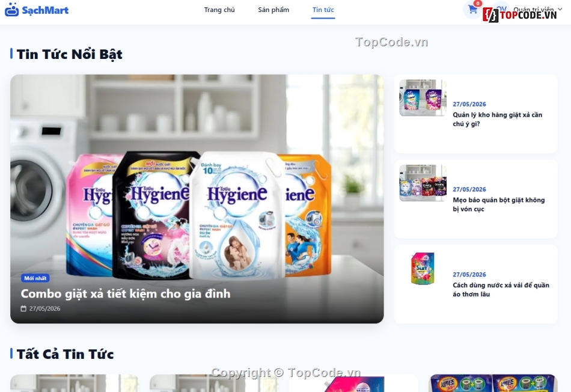Click date 27/05/2026 under featured article title
The image size is (571, 392).
[x=45, y=308]
